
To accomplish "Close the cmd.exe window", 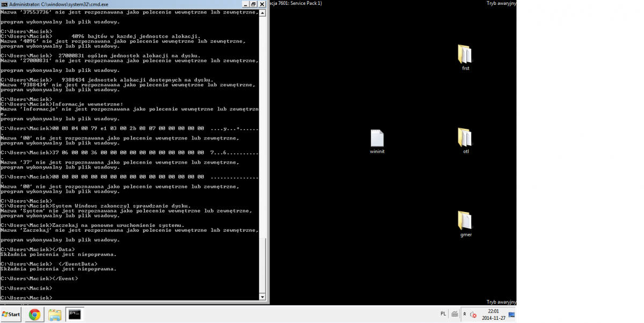I will click(262, 4).
